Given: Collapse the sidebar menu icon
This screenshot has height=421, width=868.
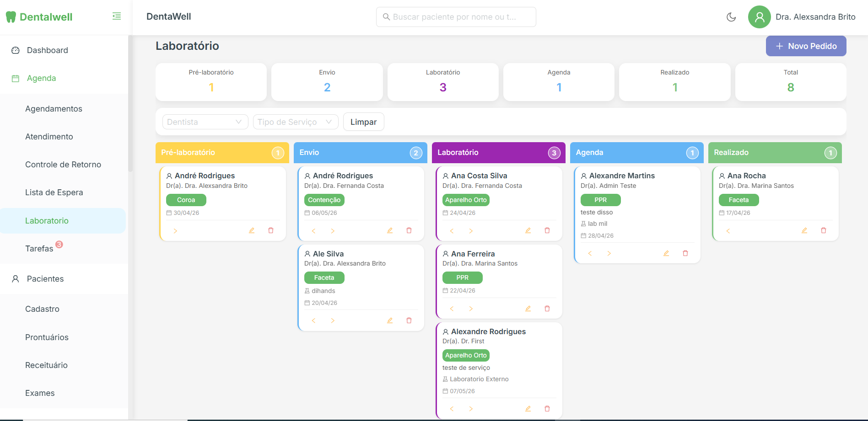Looking at the screenshot, I should [x=117, y=16].
